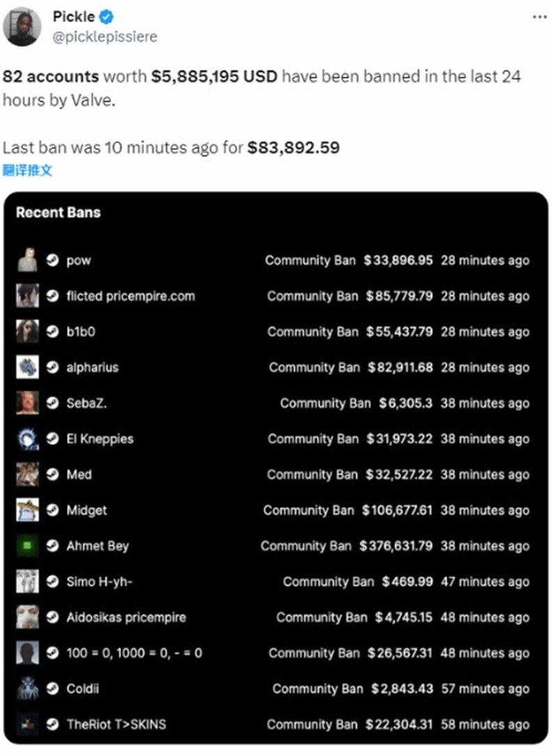
Task: Click the Steam icon beside pow
Action: (52, 261)
